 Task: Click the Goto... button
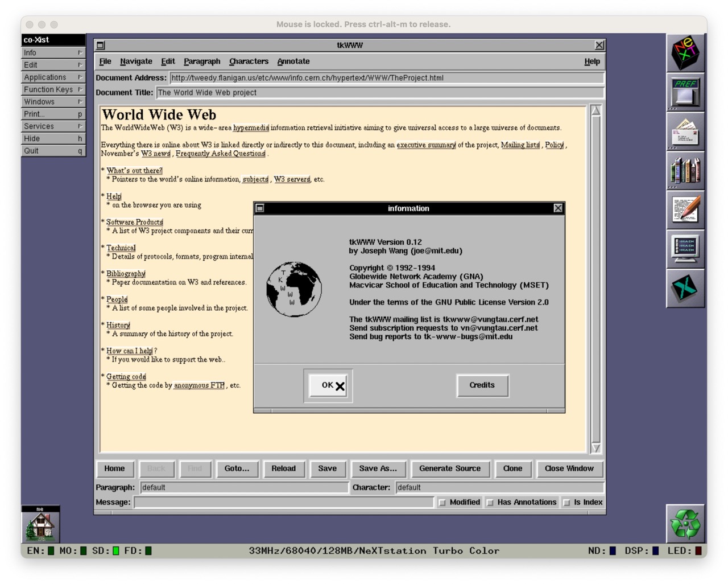237,468
